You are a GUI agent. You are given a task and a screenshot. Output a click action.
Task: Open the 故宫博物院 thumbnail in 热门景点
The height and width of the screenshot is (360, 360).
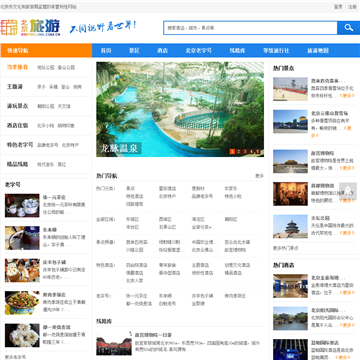click(290, 161)
